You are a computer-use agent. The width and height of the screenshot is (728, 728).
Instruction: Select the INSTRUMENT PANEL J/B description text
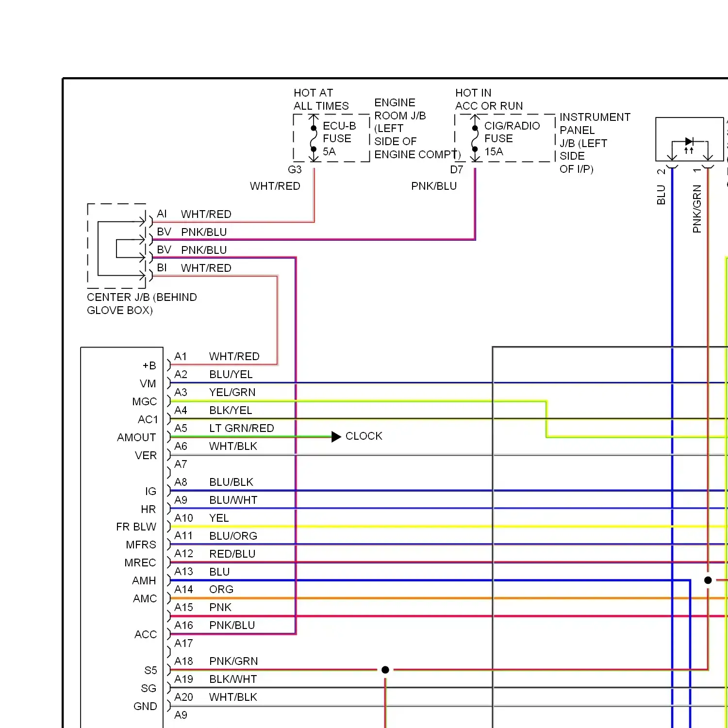[x=595, y=143]
